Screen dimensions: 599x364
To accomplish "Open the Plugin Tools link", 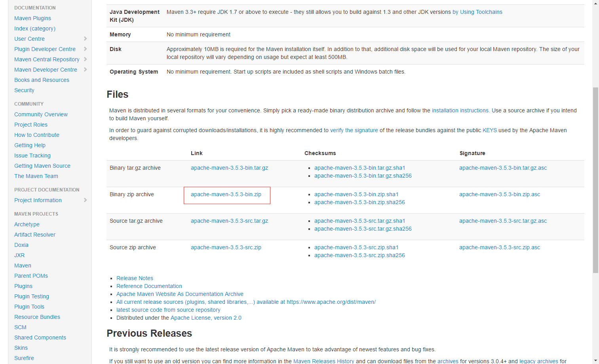I will point(29,307).
